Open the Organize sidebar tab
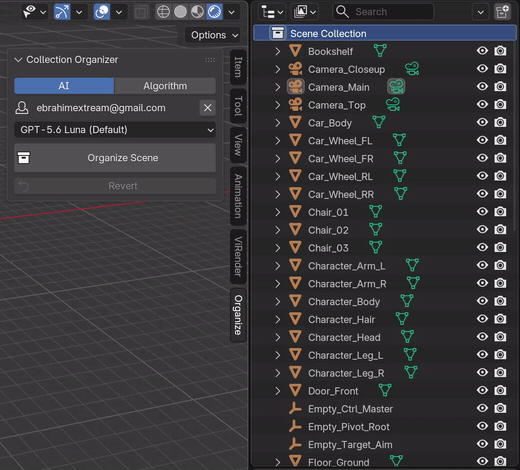The width and height of the screenshot is (520, 470). coord(238,315)
